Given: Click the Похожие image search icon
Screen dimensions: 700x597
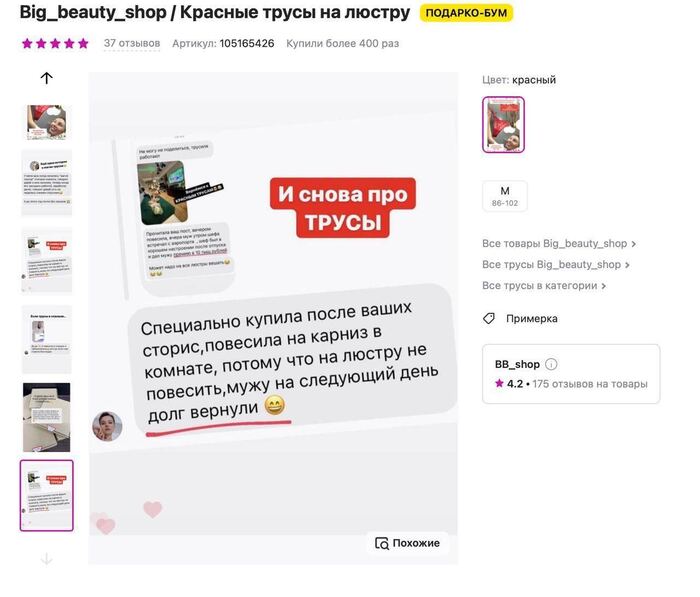Looking at the screenshot, I should pyautogui.click(x=382, y=543).
